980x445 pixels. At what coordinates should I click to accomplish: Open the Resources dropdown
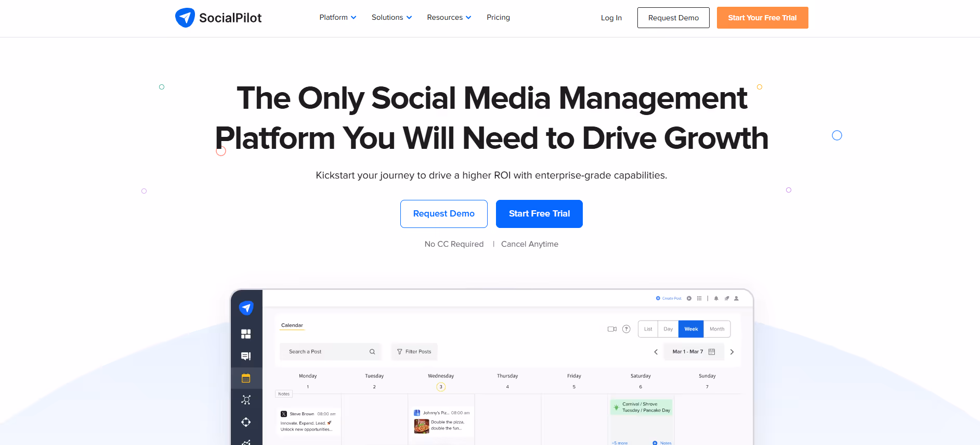pos(449,17)
